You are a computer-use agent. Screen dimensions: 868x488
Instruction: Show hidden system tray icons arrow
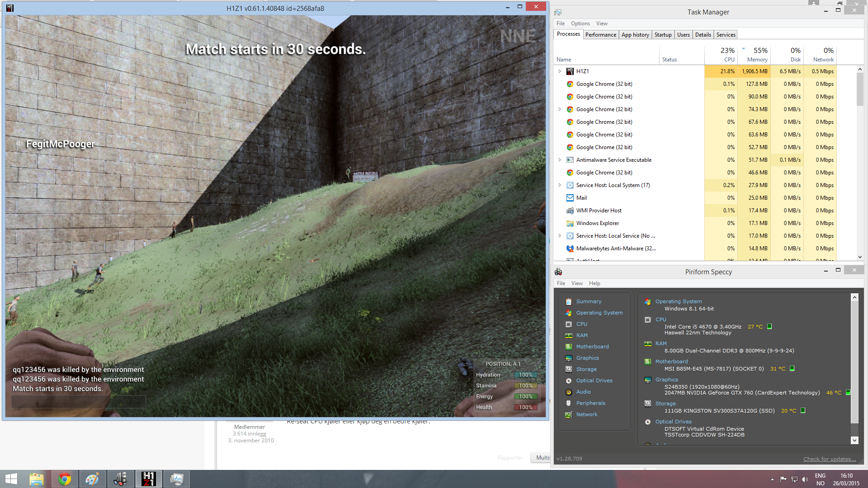click(772, 479)
